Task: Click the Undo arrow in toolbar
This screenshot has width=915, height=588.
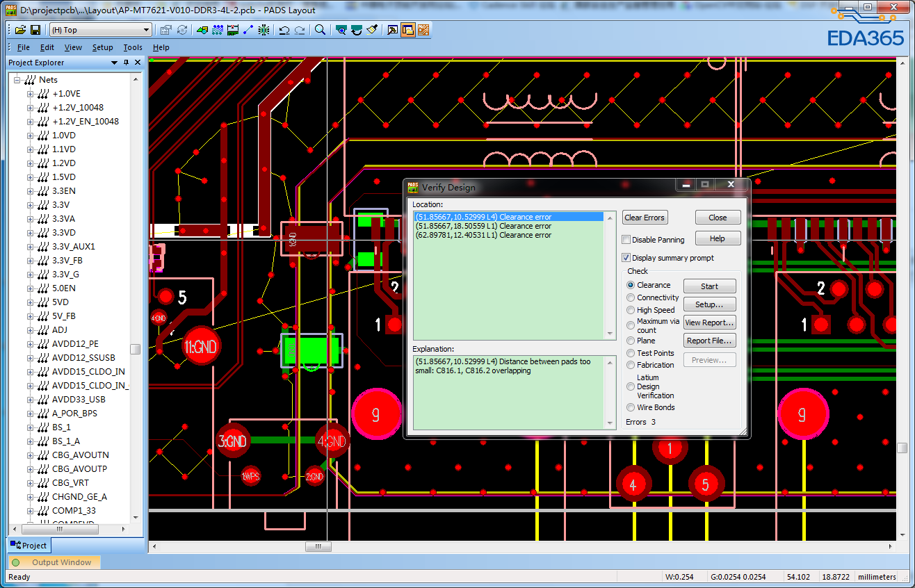Action: pos(284,30)
